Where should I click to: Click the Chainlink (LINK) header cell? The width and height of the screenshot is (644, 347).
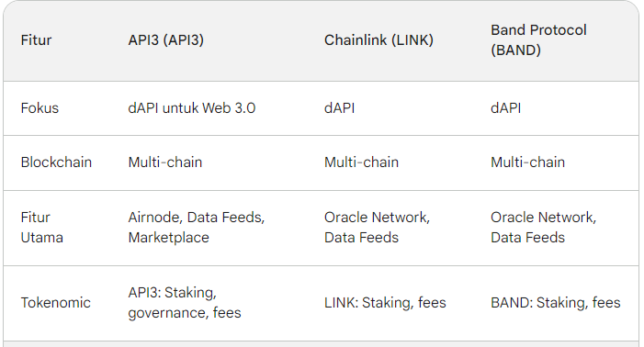pos(378,40)
